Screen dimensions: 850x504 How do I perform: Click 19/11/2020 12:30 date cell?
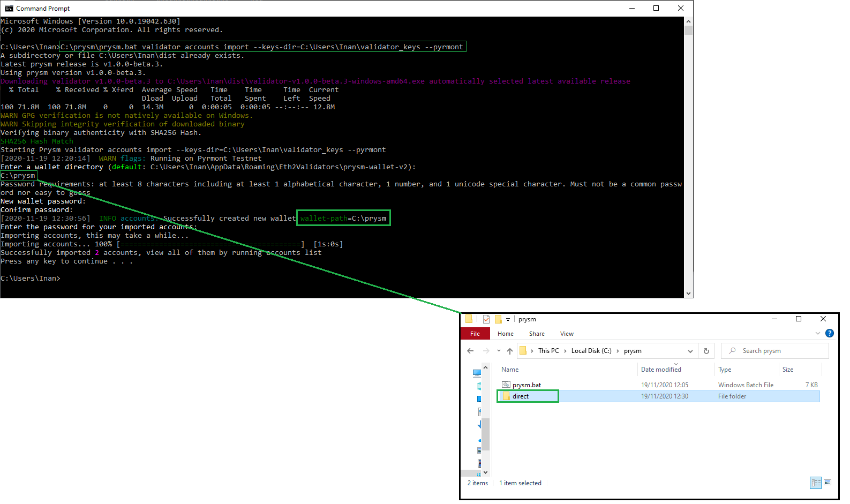tap(664, 396)
